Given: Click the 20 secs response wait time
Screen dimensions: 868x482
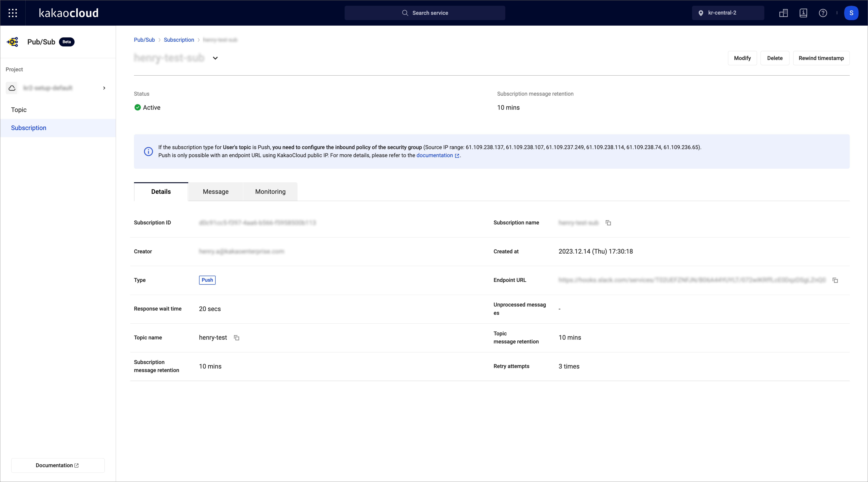Looking at the screenshot, I should (210, 309).
